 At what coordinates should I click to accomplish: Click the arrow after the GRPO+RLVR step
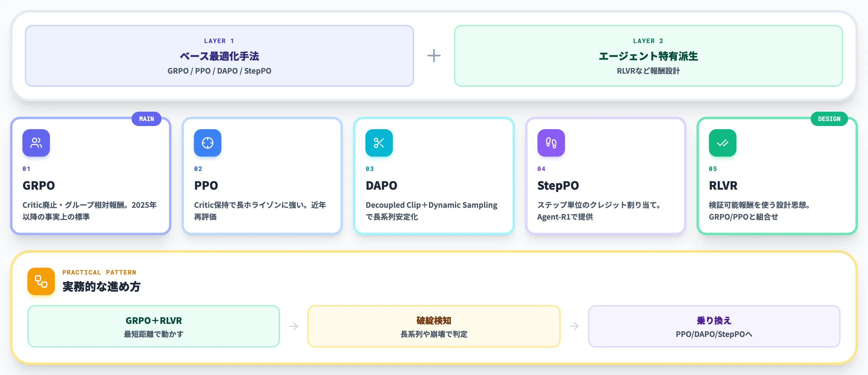294,326
